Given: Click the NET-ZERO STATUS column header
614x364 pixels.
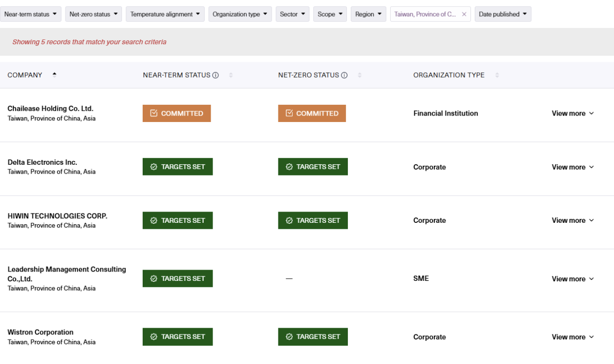Looking at the screenshot, I should click(x=308, y=75).
